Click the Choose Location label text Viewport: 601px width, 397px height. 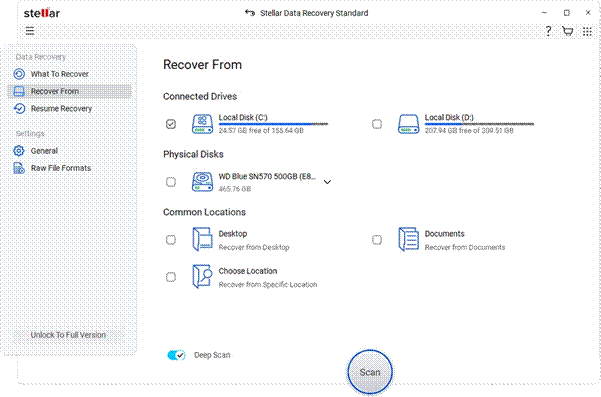[248, 271]
